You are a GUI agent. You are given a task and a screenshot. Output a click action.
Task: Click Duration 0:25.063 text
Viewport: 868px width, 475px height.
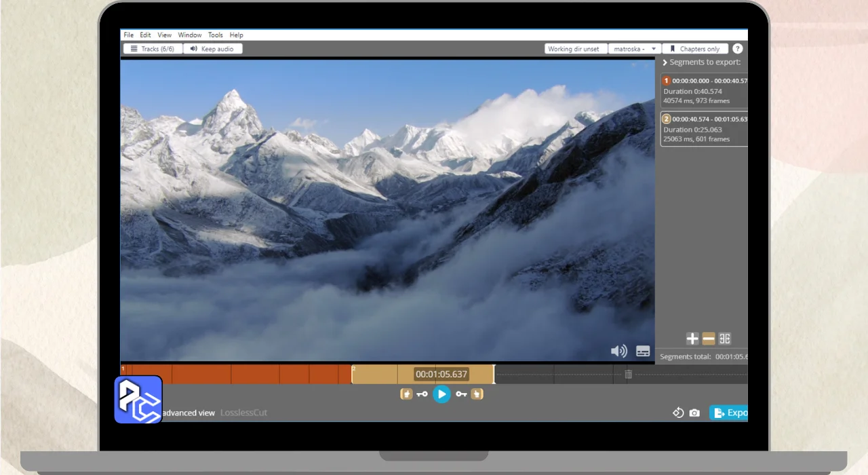click(692, 130)
